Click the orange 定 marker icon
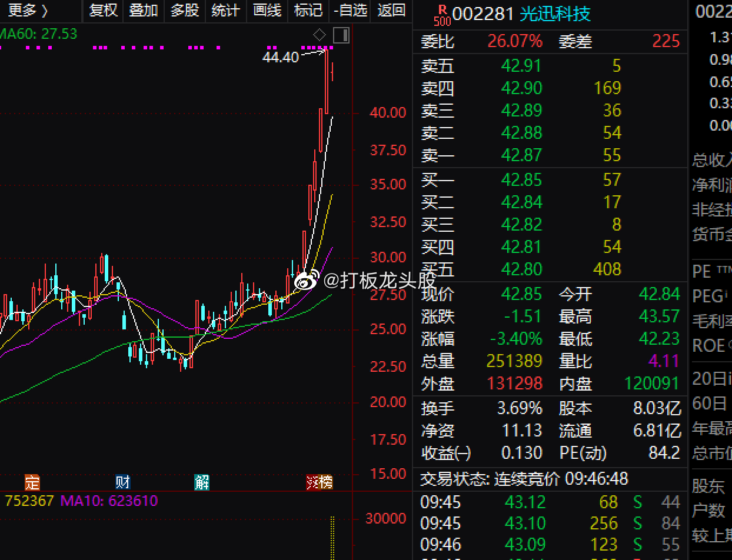Image resolution: width=732 pixels, height=560 pixels. [32, 482]
